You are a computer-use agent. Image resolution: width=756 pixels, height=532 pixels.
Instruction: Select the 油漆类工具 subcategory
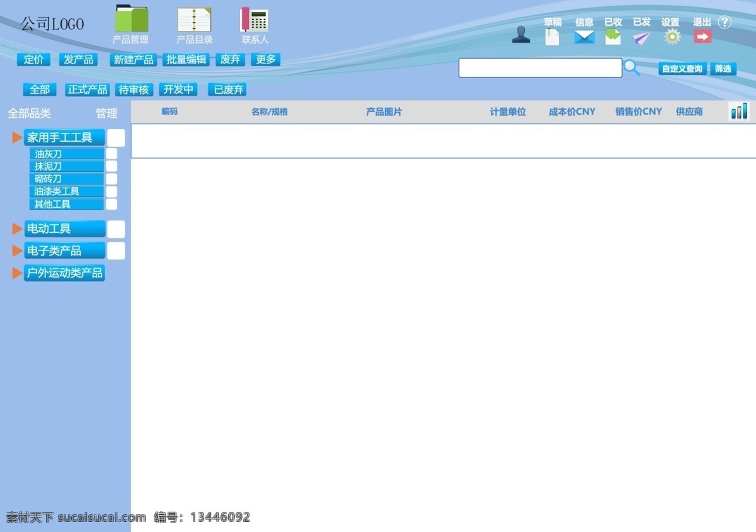pyautogui.click(x=66, y=191)
